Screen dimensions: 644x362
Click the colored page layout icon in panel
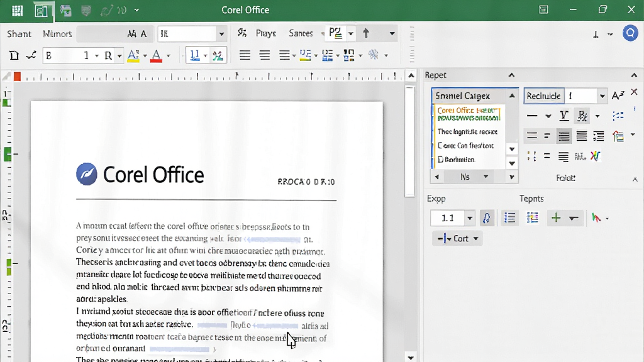tap(618, 136)
